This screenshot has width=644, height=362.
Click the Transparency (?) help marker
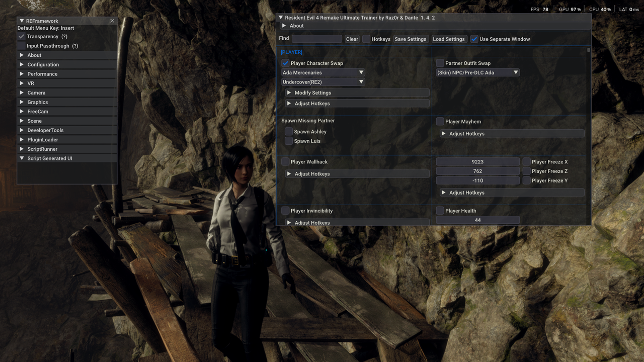pos(64,37)
